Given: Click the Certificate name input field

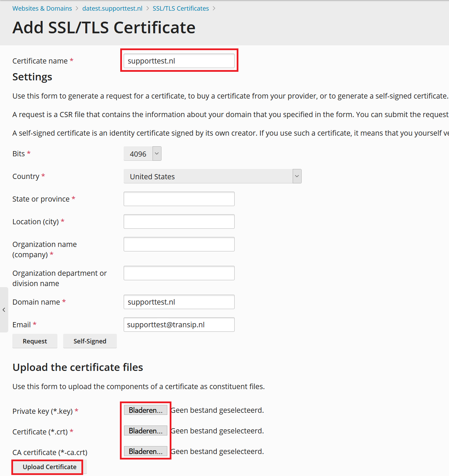Looking at the screenshot, I should (x=179, y=61).
